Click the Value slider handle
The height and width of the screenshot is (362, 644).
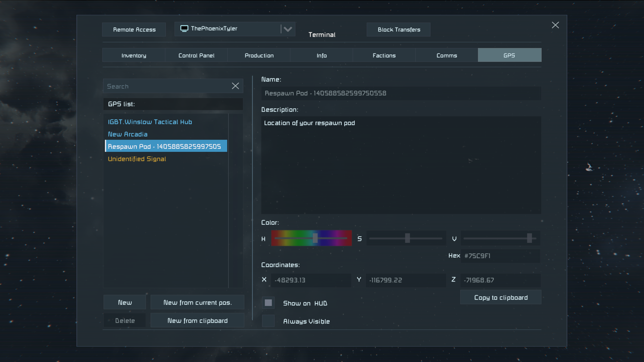530,238
